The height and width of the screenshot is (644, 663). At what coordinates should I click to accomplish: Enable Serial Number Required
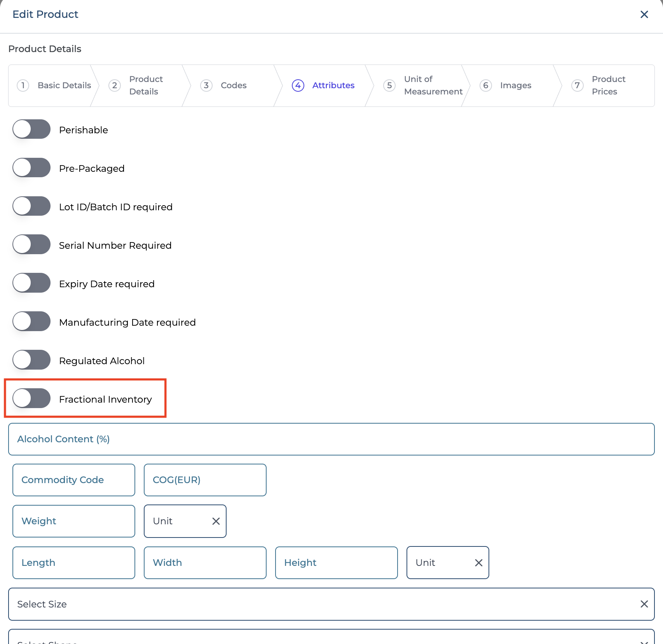click(x=31, y=245)
